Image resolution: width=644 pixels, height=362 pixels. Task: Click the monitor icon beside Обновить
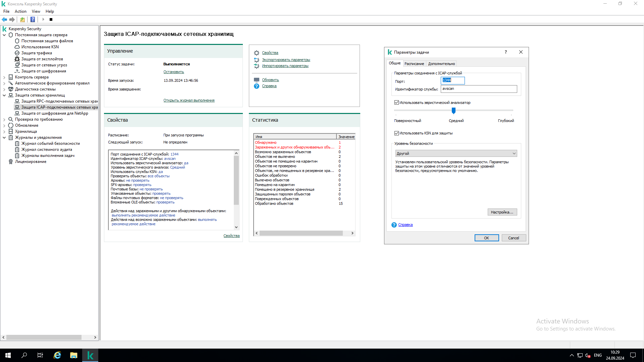pos(257,80)
